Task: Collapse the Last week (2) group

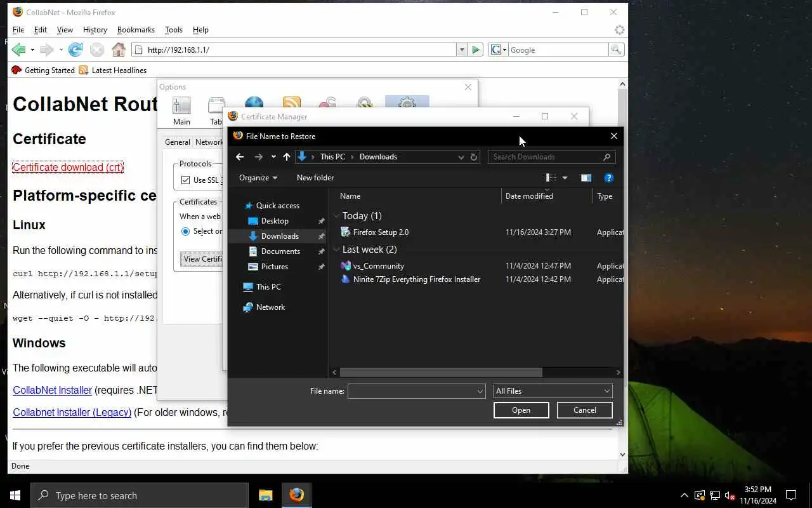Action: tap(336, 250)
